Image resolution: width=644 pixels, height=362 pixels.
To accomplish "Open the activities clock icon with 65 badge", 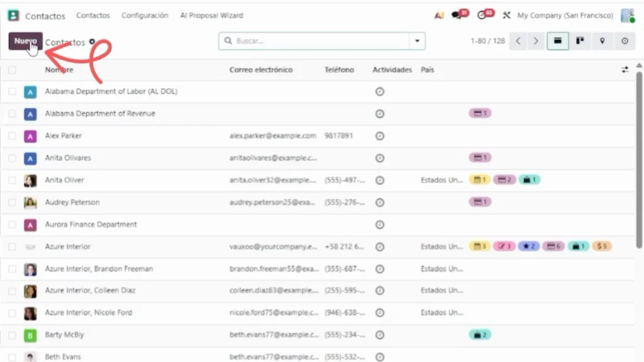I will [x=483, y=15].
